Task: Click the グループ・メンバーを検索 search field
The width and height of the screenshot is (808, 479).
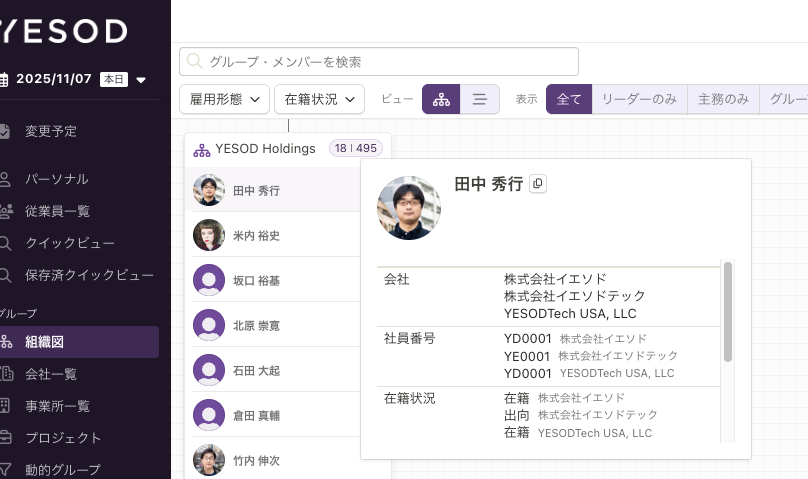Action: pos(380,62)
